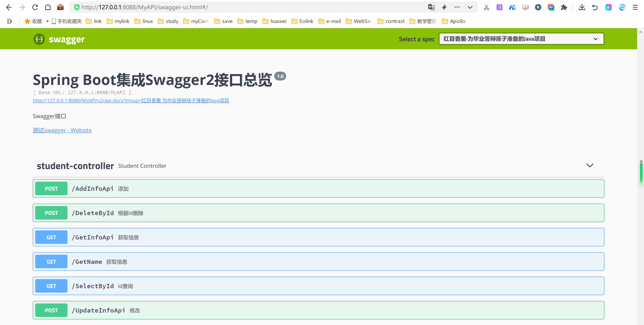Open the contrast bookmark folder
Image resolution: width=644 pixels, height=325 pixels.
click(x=391, y=21)
